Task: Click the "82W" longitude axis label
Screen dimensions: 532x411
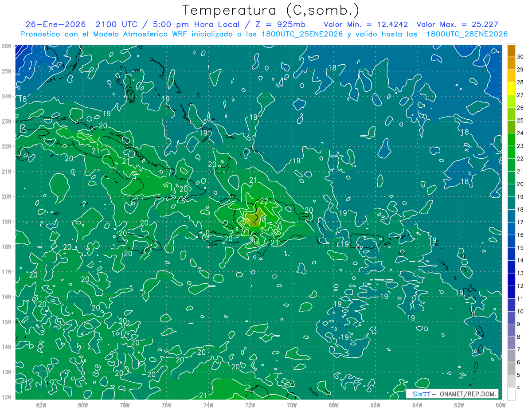Action: [41, 404]
